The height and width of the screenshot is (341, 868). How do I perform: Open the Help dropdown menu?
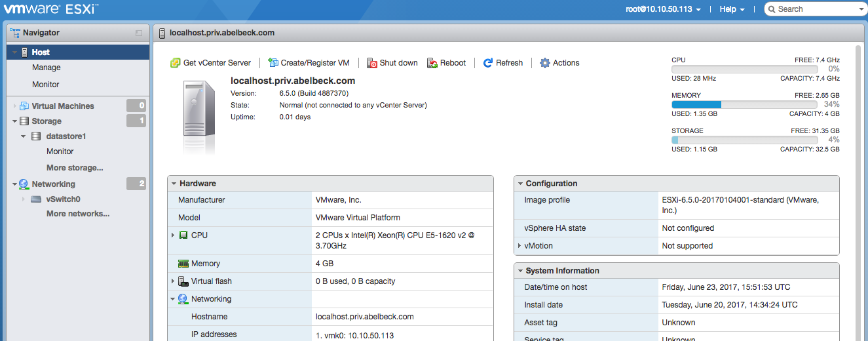(x=732, y=9)
